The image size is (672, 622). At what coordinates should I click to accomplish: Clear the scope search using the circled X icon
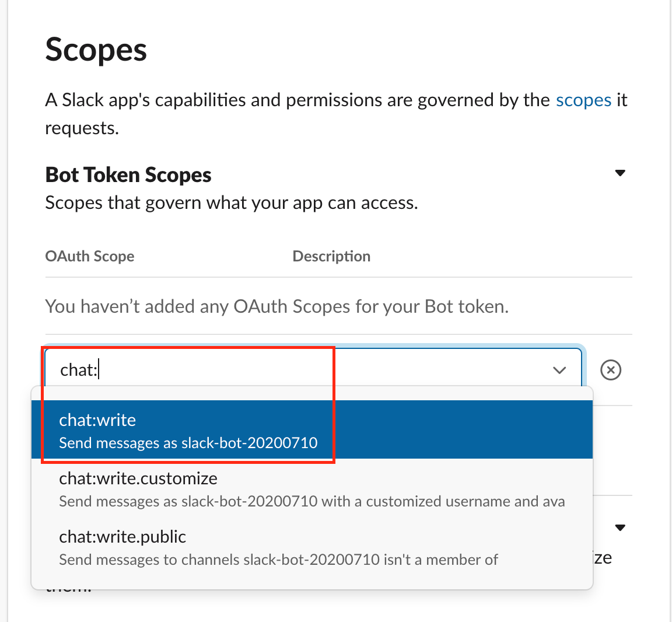(x=611, y=370)
